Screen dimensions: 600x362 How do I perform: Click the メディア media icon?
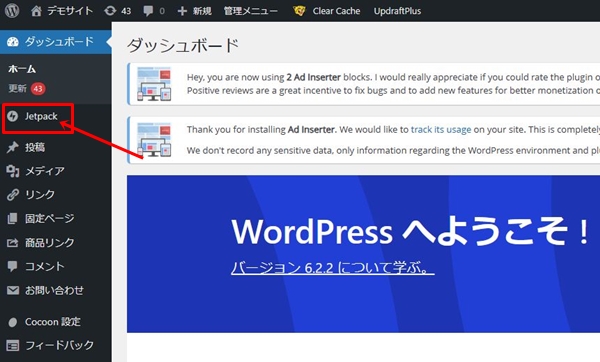[x=13, y=171]
